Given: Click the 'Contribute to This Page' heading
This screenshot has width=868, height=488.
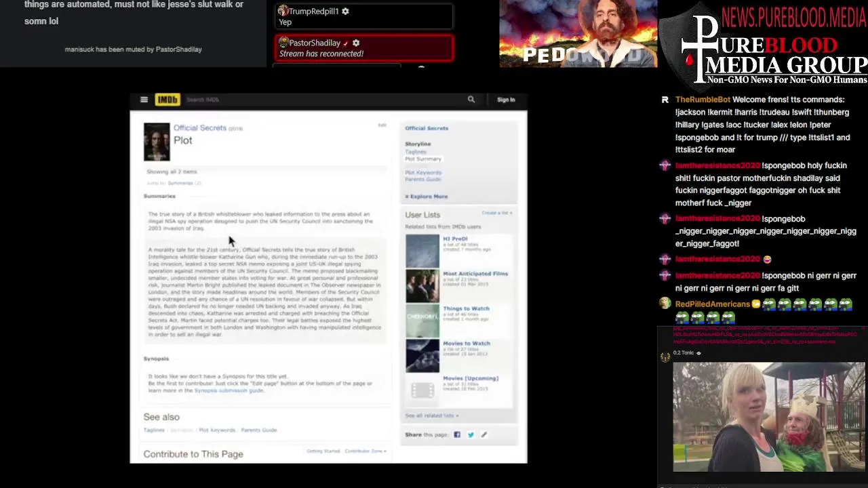Looking at the screenshot, I should (x=193, y=454).
